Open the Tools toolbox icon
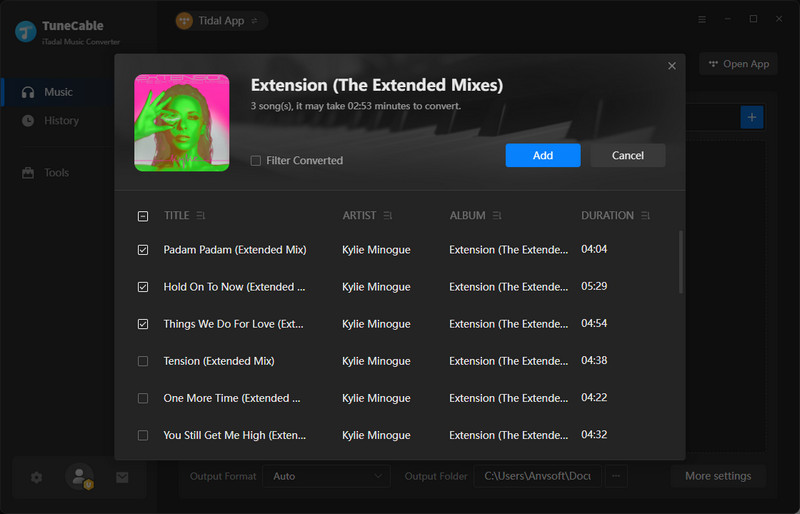Screen dimensions: 800x514 coord(28,173)
